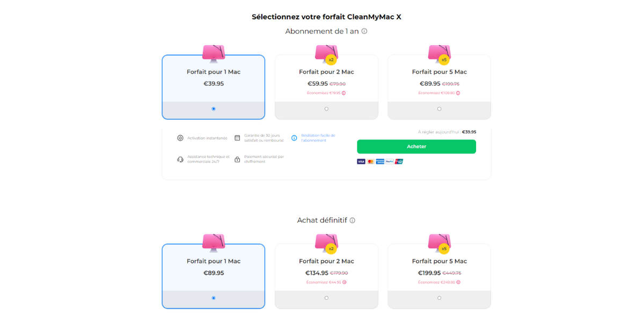Click info icon next to Économisez €249.80
Image resolution: width=644 pixels, height=322 pixels.
[x=458, y=282]
